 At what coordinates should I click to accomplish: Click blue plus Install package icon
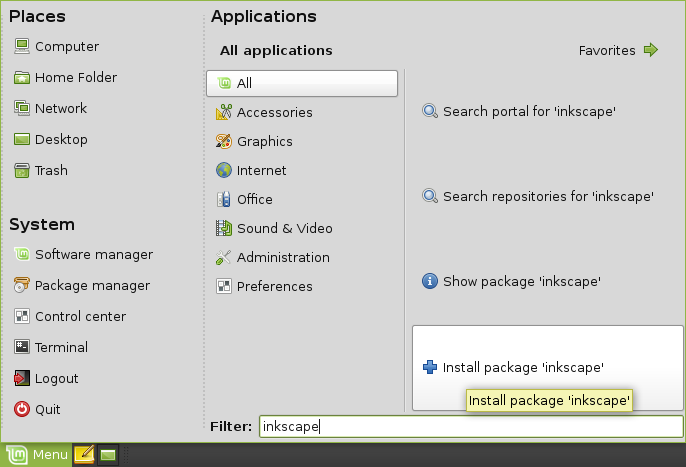click(x=430, y=367)
